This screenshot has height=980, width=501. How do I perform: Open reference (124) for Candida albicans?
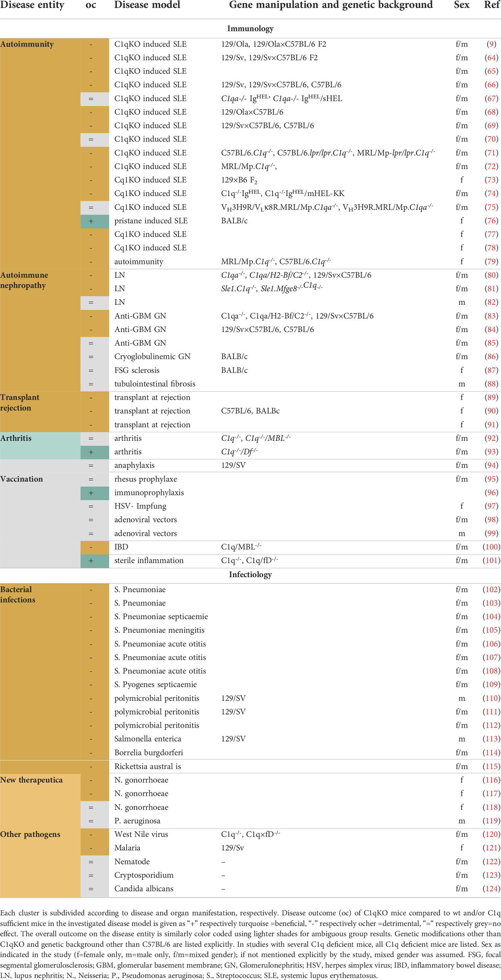pyautogui.click(x=491, y=889)
